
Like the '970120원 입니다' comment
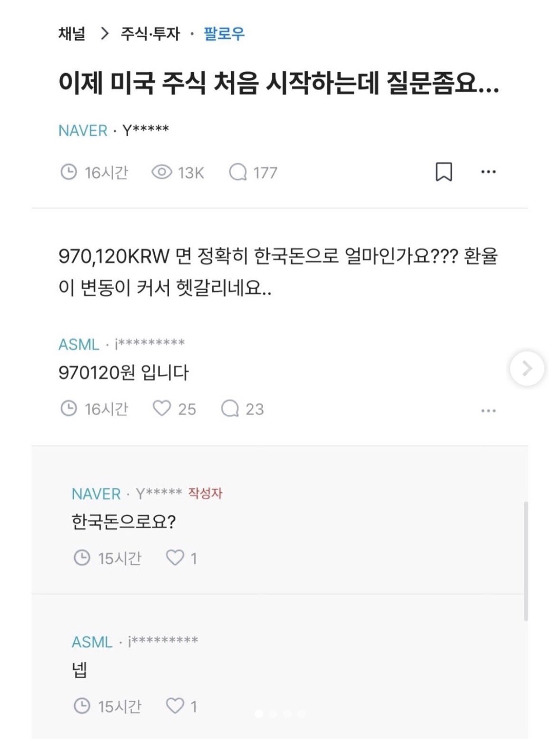161,408
